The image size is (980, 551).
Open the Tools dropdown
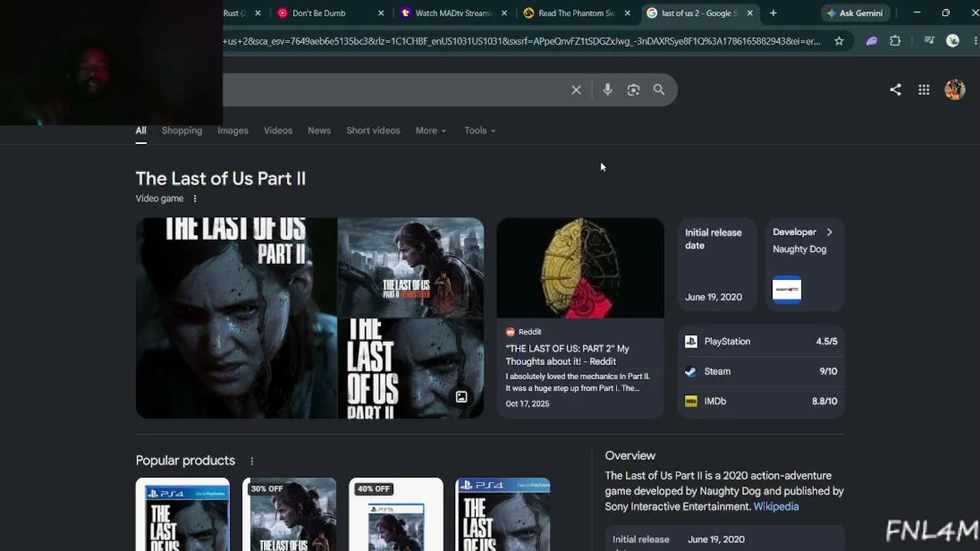[x=480, y=131]
